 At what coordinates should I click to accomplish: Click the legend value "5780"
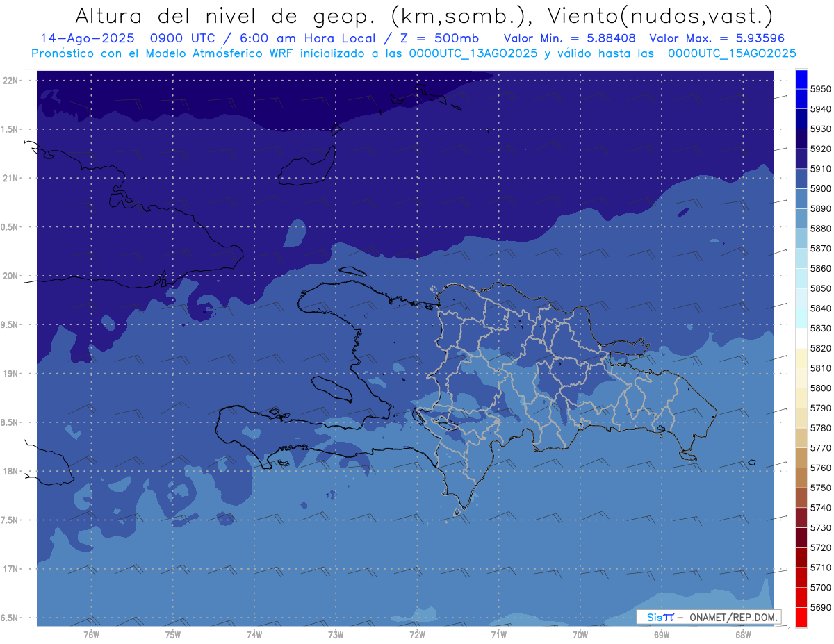coord(820,428)
